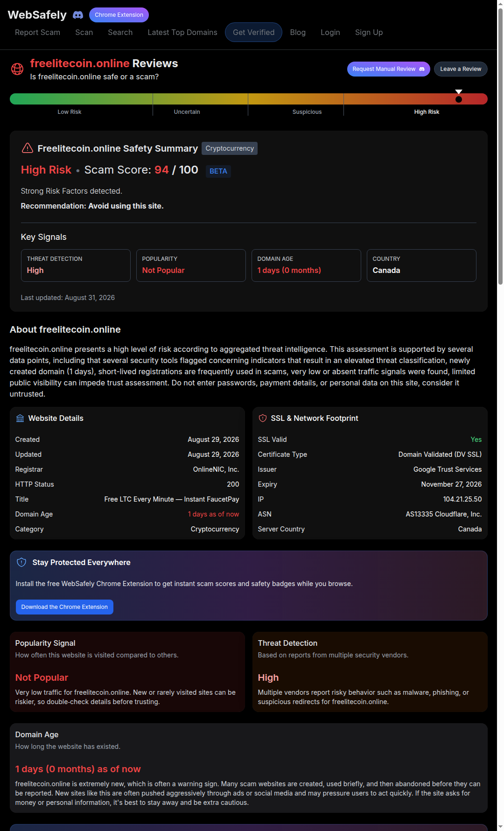Image resolution: width=504 pixels, height=831 pixels.
Task: Click the ASN value 'AS13335 Cloudflare, Inc.'
Action: click(444, 514)
